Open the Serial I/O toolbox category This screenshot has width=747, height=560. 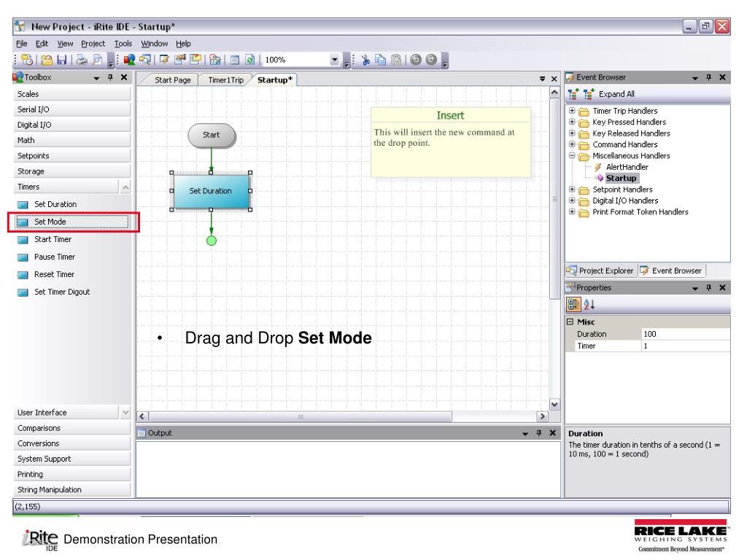click(x=72, y=109)
